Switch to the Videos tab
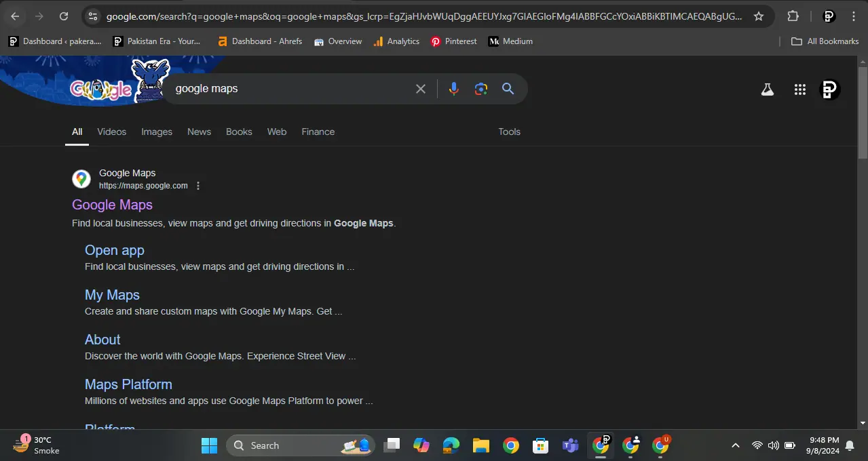This screenshot has height=461, width=868. point(112,132)
